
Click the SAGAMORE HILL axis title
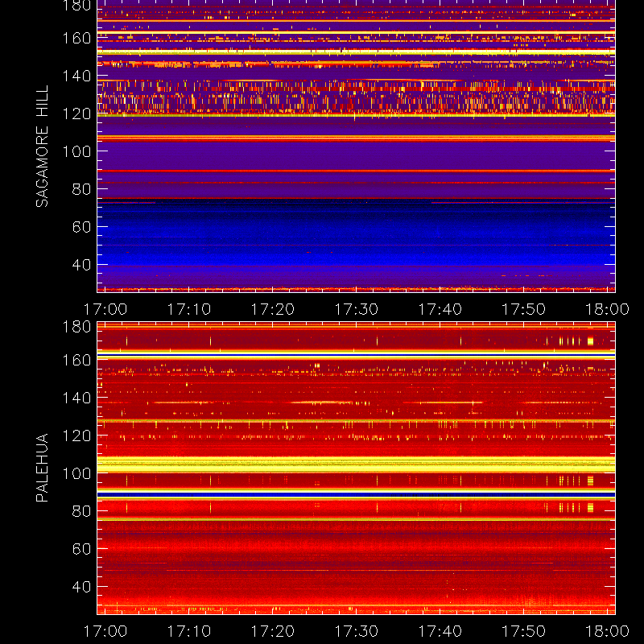click(42, 147)
